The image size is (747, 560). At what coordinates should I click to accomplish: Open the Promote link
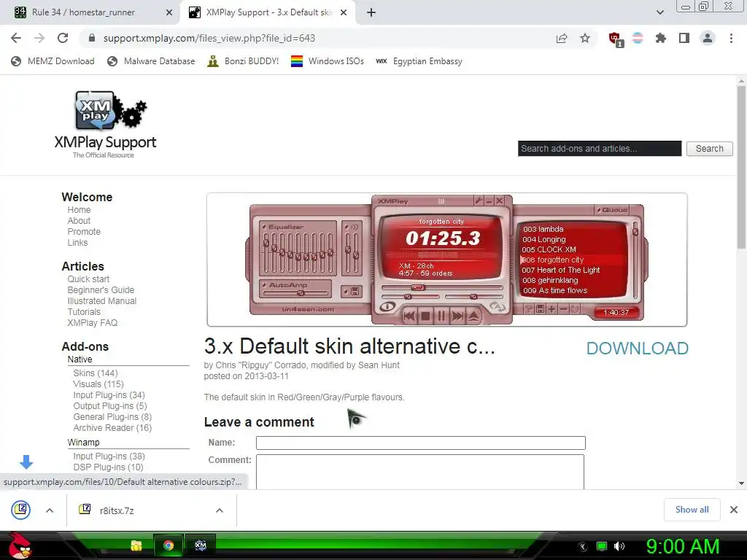(84, 232)
